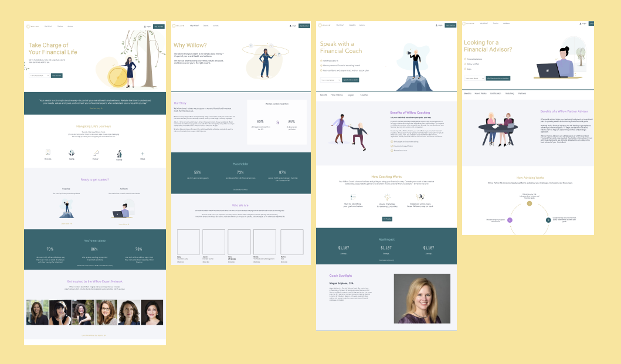Click goals checklist icon under How Coaching Works

coord(353,197)
